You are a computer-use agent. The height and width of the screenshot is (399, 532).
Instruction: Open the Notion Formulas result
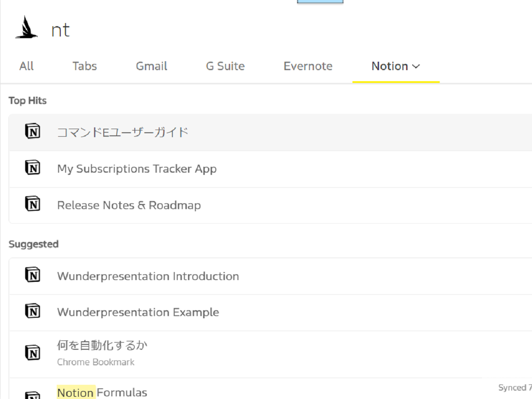[270, 389]
